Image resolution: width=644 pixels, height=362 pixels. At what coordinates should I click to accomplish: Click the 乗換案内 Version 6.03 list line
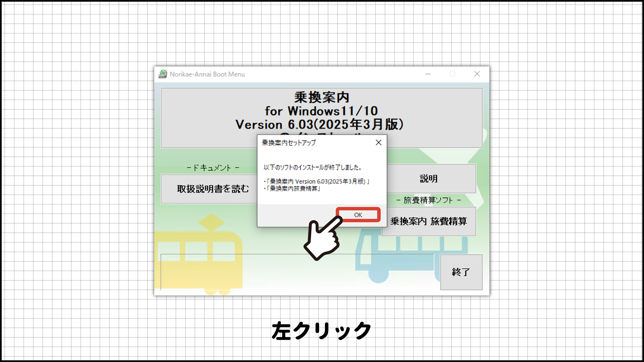click(x=317, y=181)
